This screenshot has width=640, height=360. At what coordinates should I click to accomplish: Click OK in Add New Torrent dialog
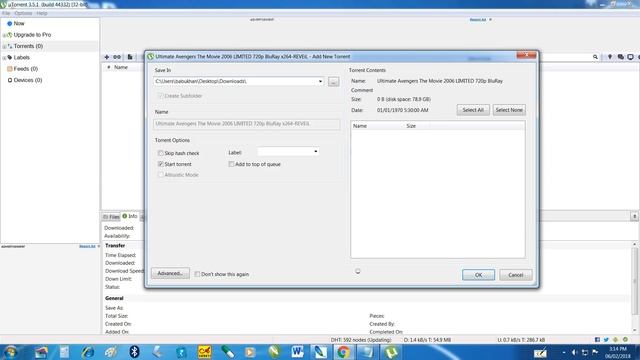[x=478, y=275]
